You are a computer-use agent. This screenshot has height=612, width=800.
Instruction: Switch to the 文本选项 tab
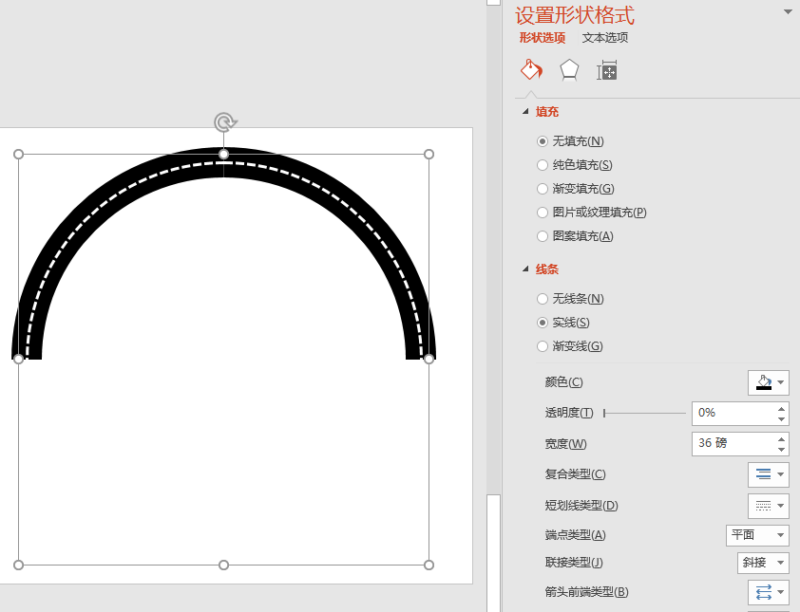605,38
